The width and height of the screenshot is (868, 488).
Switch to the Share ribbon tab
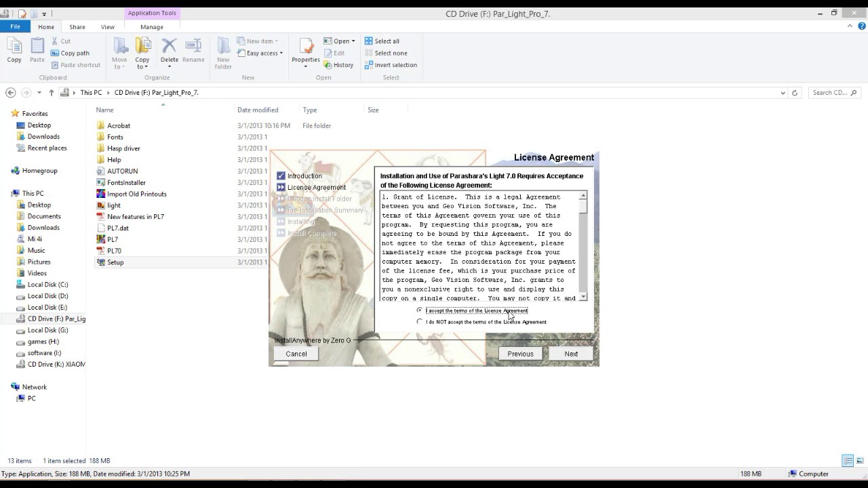coord(77,26)
